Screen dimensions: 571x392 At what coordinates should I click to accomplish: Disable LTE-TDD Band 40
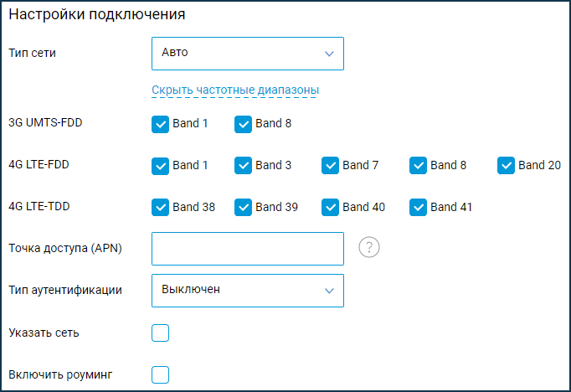tap(330, 207)
